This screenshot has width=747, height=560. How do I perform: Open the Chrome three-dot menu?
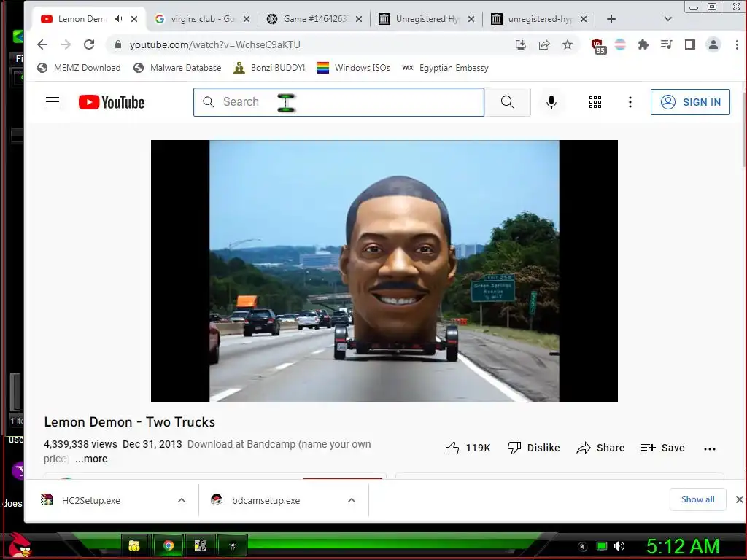click(737, 44)
